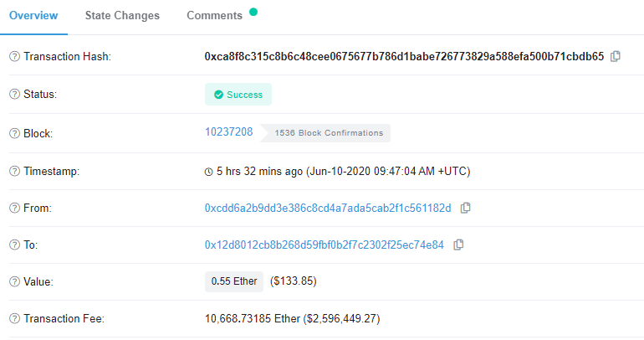Copy the To address
Screen dimensions: 644x340
pyautogui.click(x=458, y=245)
